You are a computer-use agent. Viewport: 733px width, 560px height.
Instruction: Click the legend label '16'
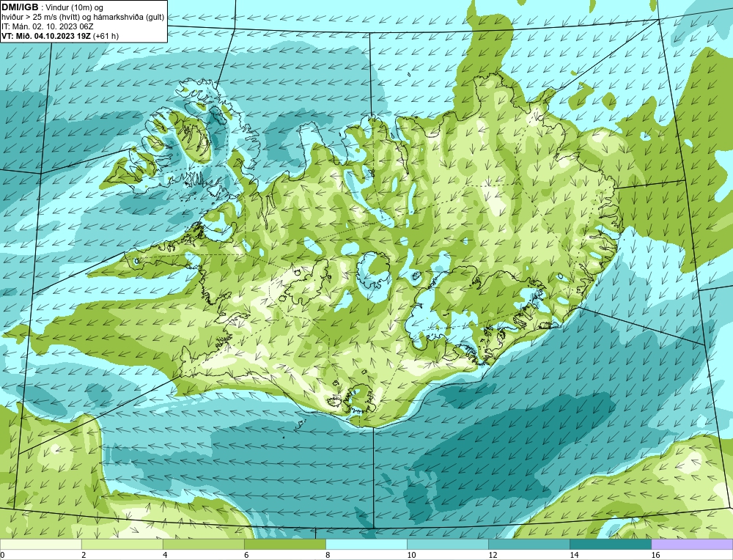coord(655,555)
